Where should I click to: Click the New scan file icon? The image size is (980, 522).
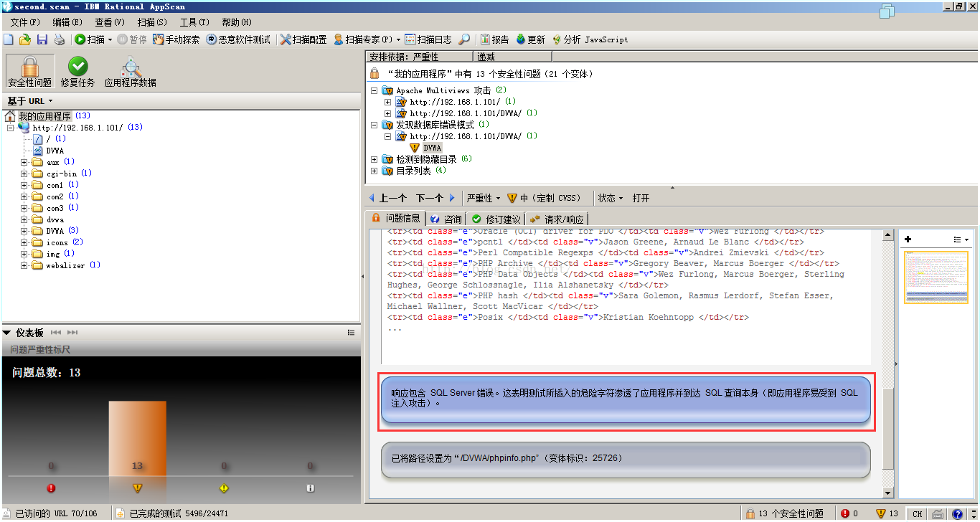pos(9,39)
